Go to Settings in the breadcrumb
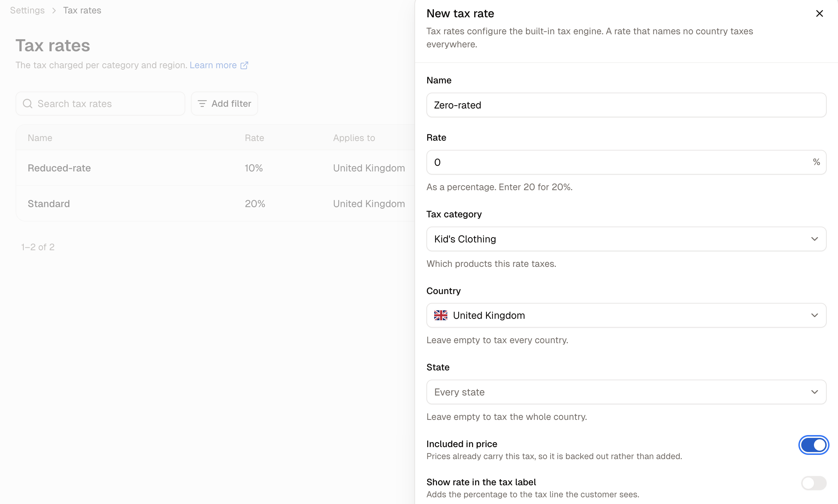This screenshot has width=838, height=504. (27, 11)
